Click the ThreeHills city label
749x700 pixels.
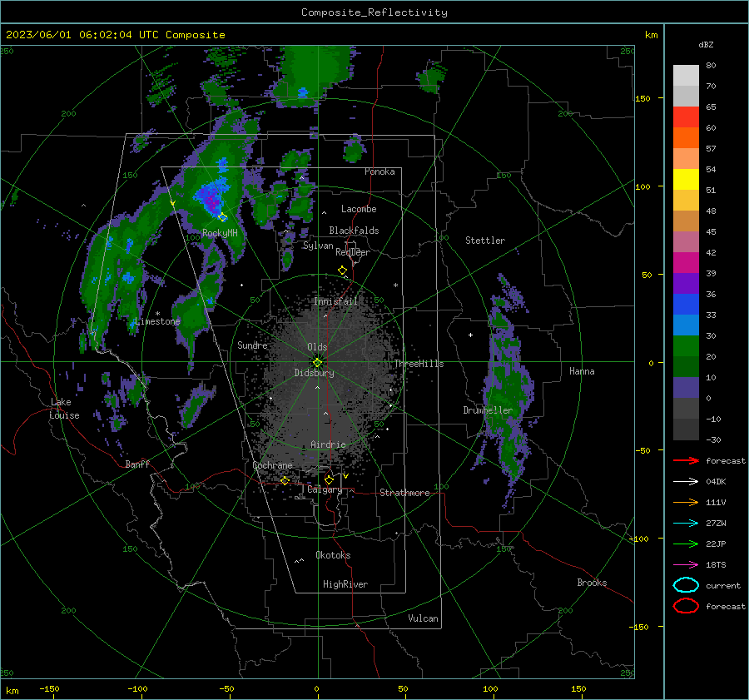point(419,364)
